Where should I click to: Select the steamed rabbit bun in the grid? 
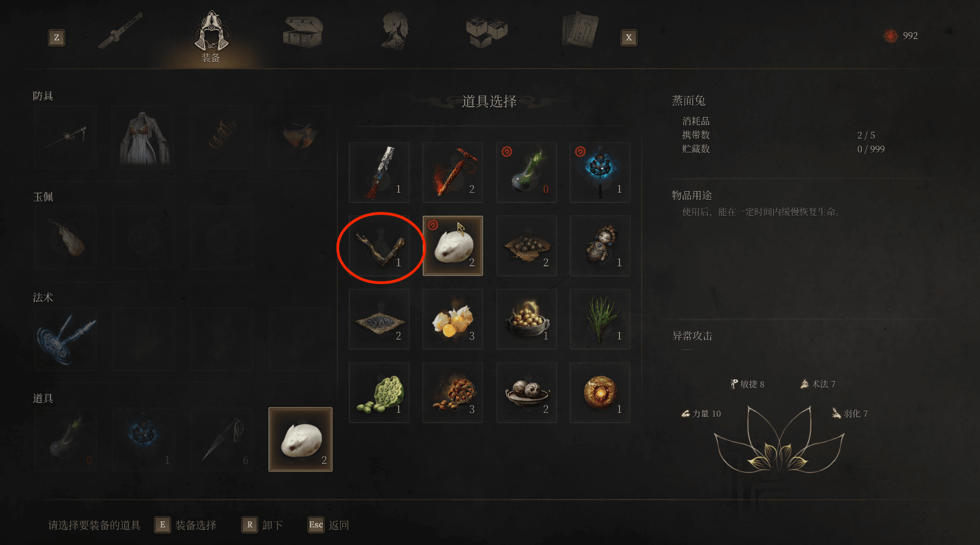tap(453, 246)
